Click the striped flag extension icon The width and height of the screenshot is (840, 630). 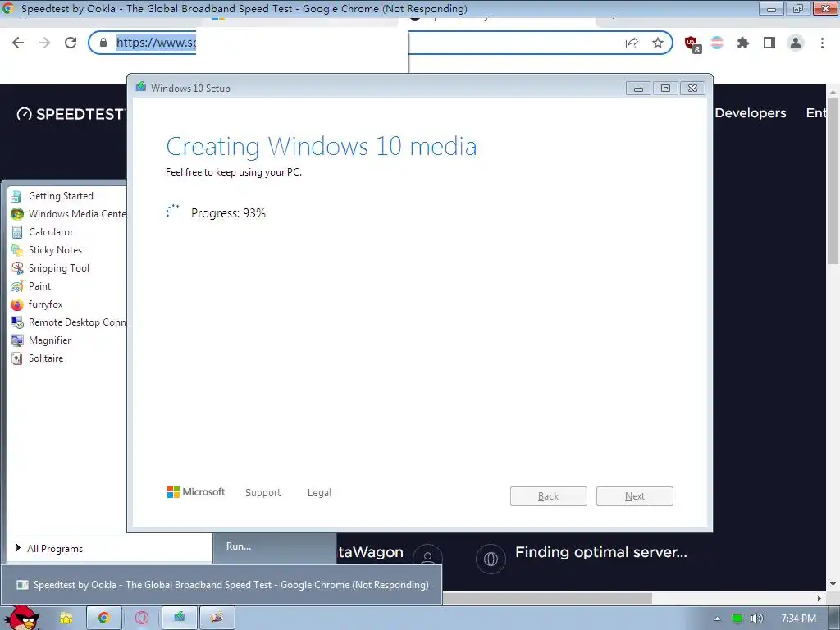point(717,43)
